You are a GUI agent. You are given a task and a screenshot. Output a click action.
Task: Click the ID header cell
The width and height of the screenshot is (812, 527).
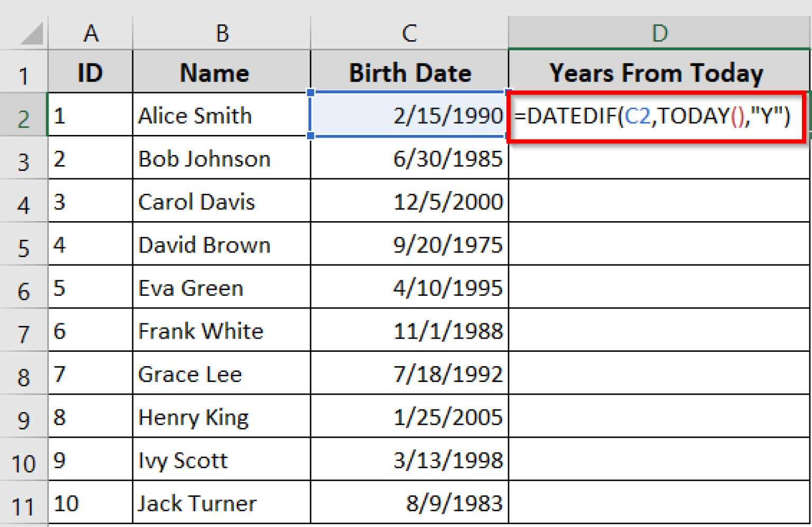pyautogui.click(x=90, y=72)
